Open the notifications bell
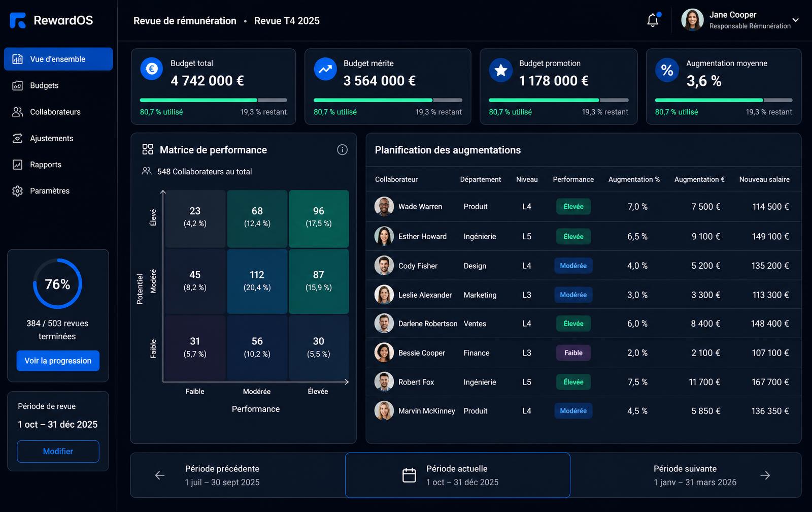 653,20
